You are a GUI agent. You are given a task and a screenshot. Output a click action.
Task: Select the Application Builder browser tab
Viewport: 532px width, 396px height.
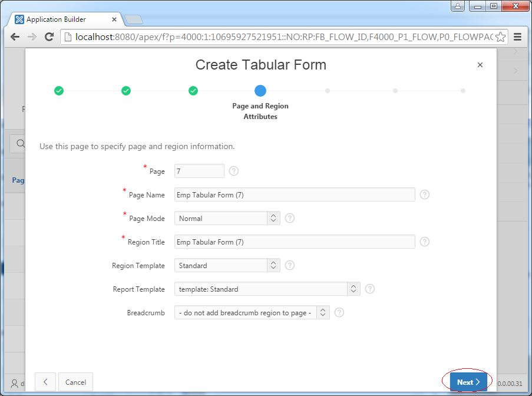click(64, 19)
